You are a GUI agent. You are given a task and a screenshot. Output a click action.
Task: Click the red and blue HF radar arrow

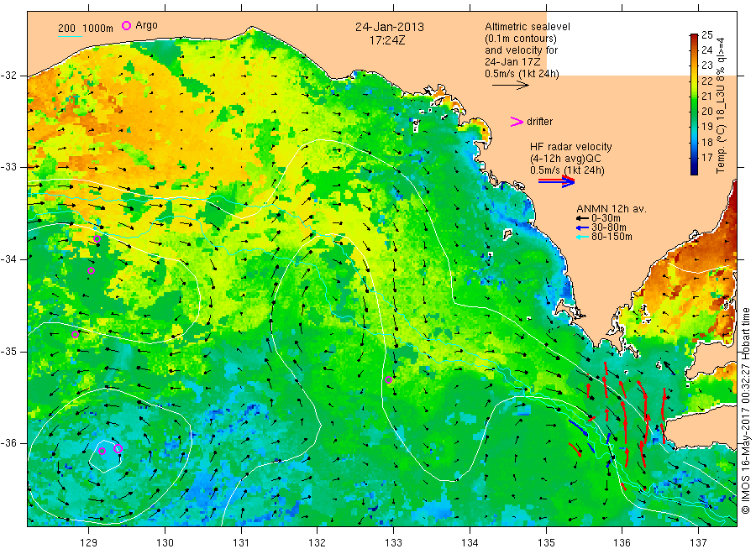click(556, 181)
